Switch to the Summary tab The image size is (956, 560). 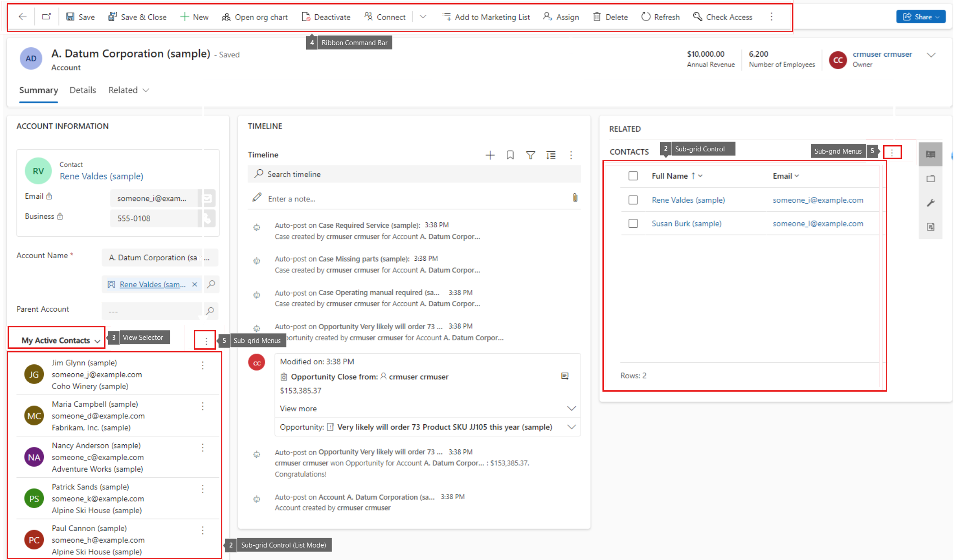tap(38, 90)
